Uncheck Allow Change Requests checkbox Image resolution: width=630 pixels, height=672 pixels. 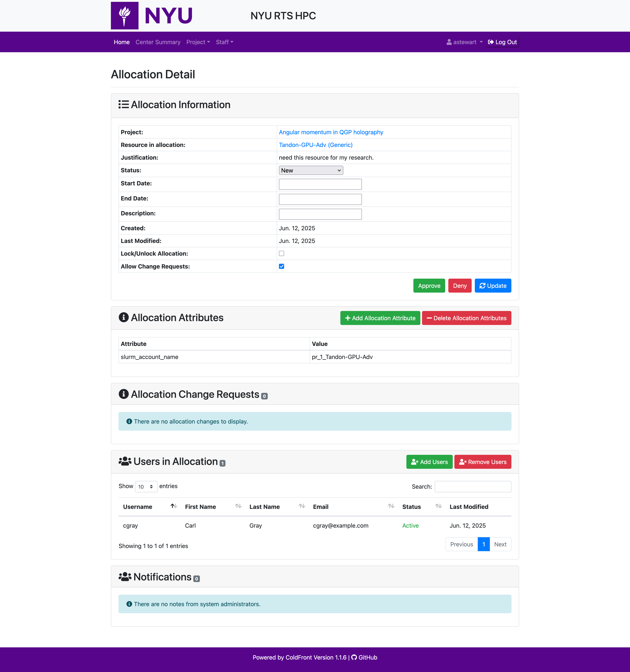coord(282,266)
